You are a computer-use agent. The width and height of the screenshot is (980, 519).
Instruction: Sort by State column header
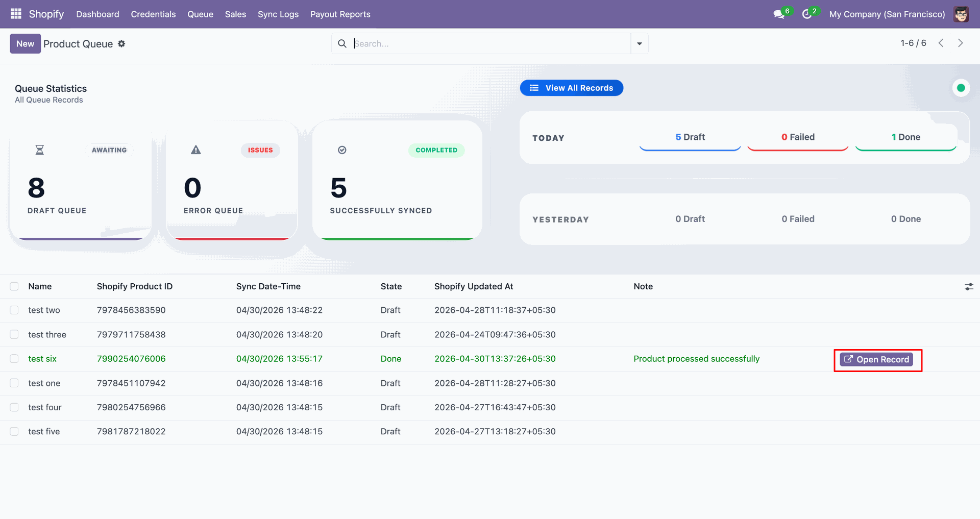(x=391, y=287)
